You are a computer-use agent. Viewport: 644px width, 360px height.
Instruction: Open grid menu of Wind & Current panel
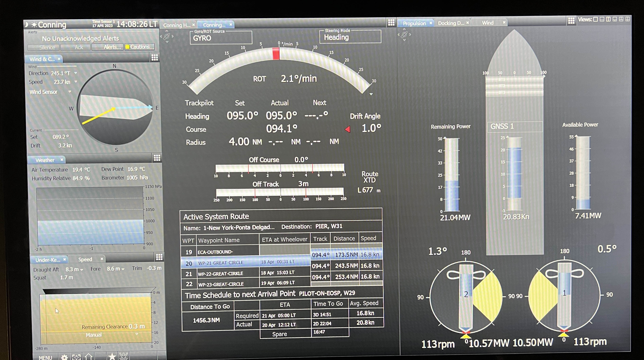[155, 58]
